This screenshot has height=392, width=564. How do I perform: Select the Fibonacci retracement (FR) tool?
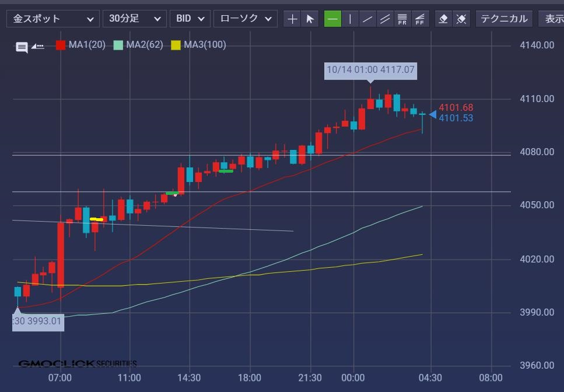(402, 19)
